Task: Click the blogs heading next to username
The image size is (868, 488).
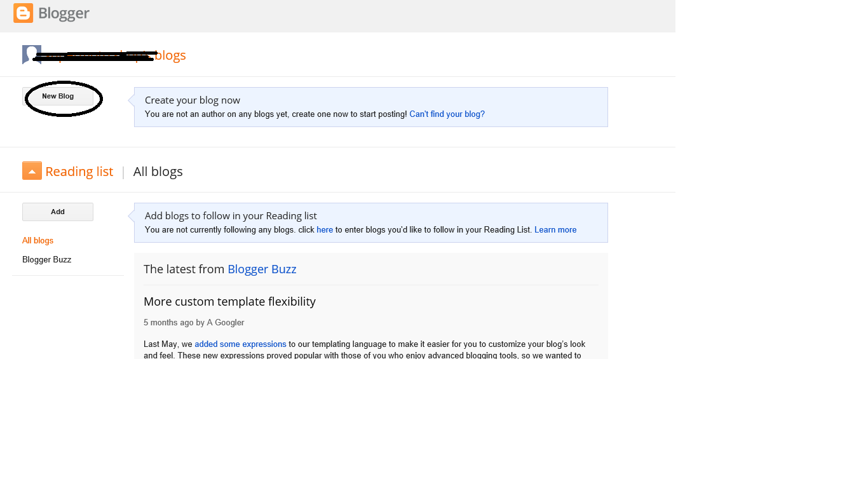Action: pyautogui.click(x=170, y=55)
